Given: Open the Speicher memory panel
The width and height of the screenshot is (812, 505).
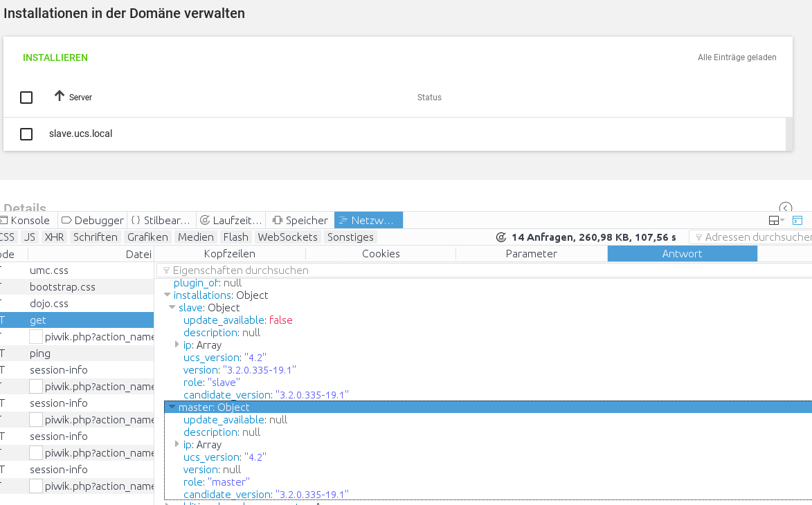Looking at the screenshot, I should (300, 221).
